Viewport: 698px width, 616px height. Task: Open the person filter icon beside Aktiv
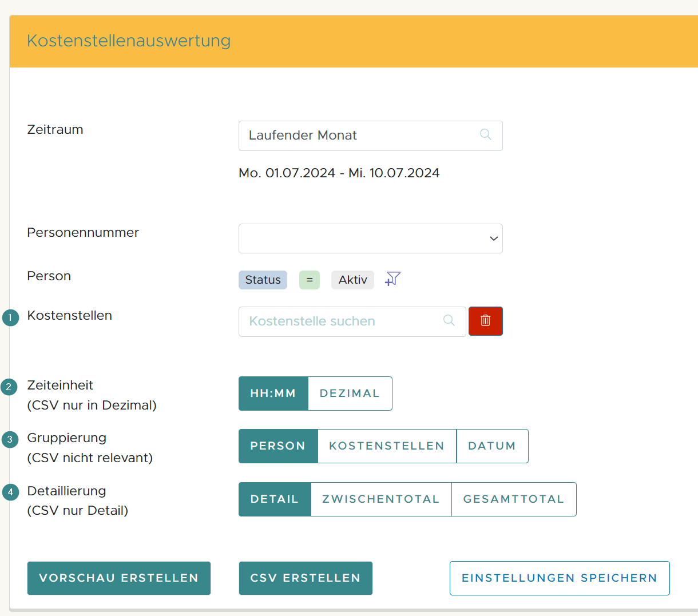(392, 279)
